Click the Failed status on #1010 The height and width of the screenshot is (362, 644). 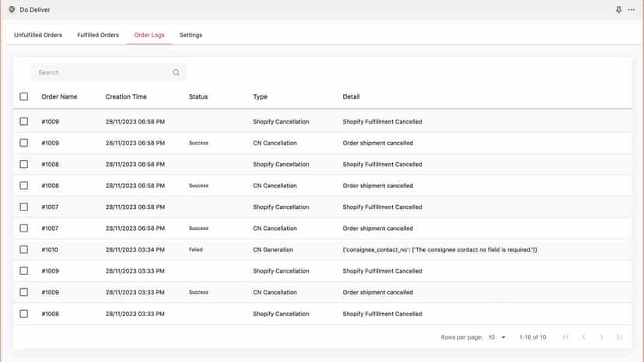[x=196, y=249]
